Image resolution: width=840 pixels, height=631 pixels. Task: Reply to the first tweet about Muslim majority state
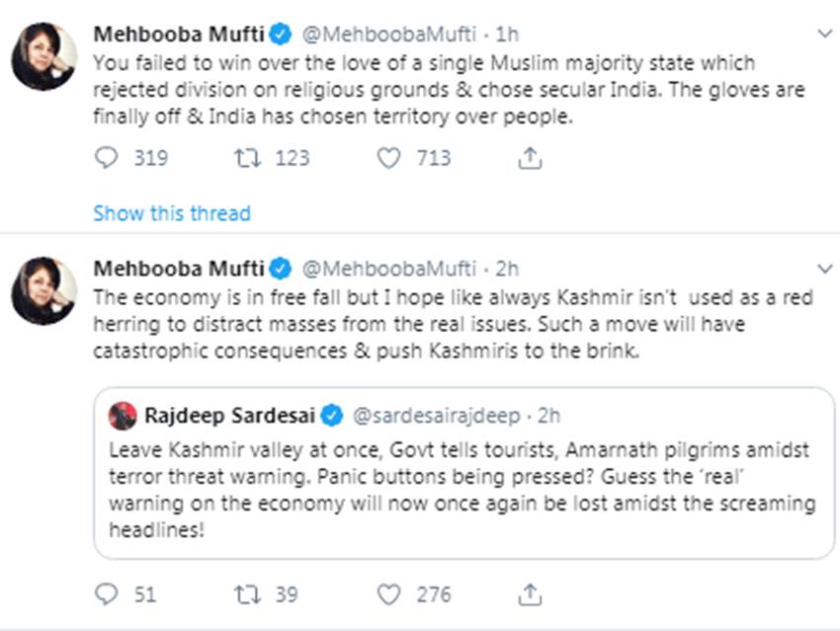pos(107,158)
